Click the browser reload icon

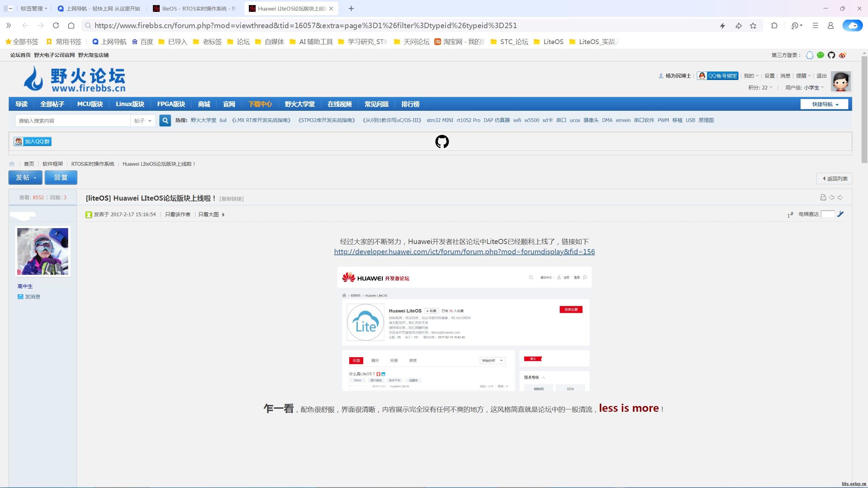pyautogui.click(x=56, y=26)
